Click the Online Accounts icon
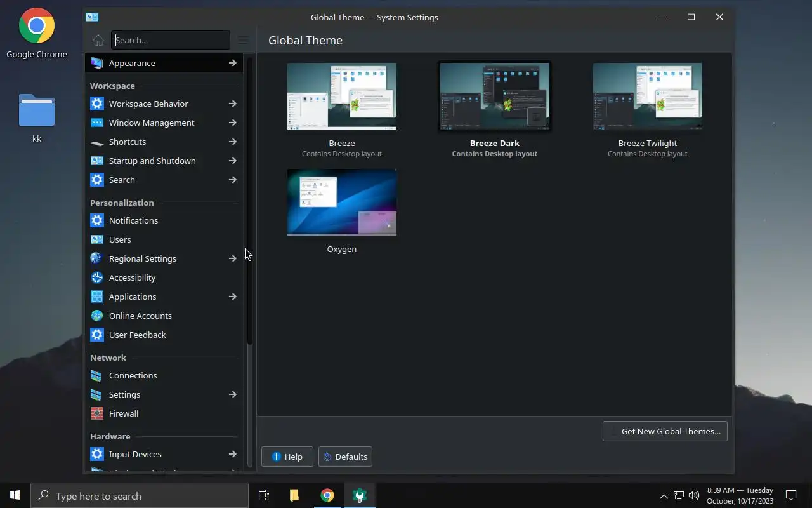Screen dimensions: 812x508 pos(96,316)
